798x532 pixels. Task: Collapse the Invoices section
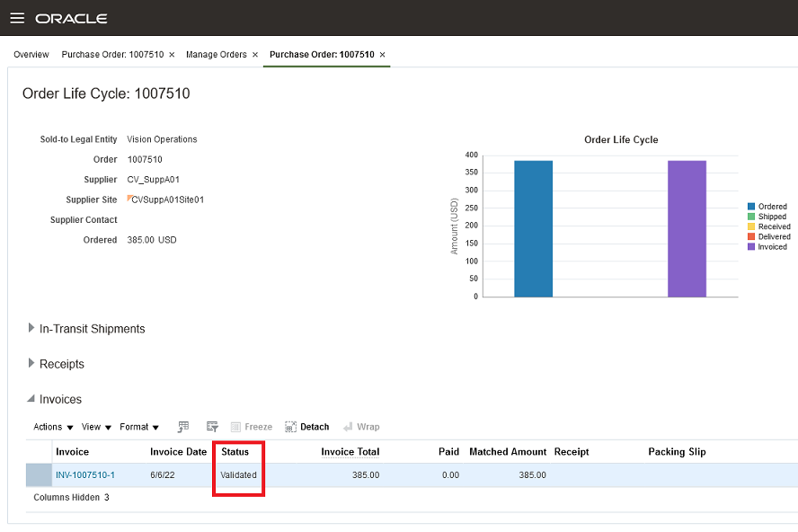[x=31, y=399]
